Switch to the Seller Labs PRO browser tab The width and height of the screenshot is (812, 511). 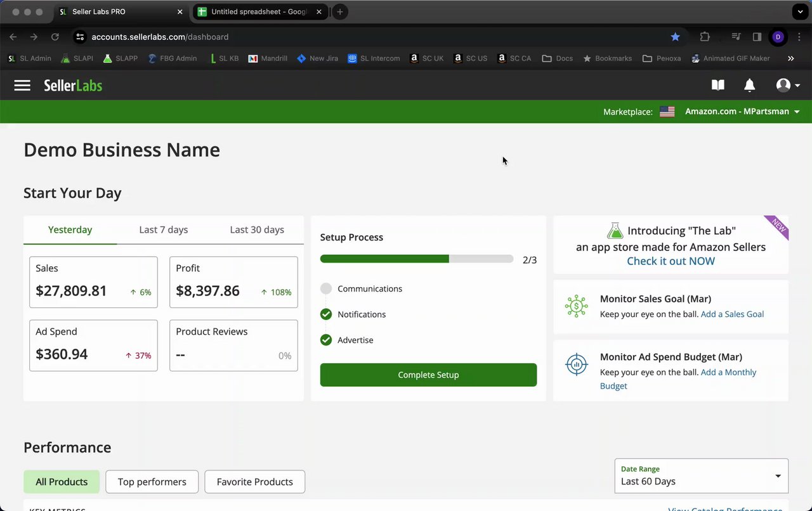[121, 12]
